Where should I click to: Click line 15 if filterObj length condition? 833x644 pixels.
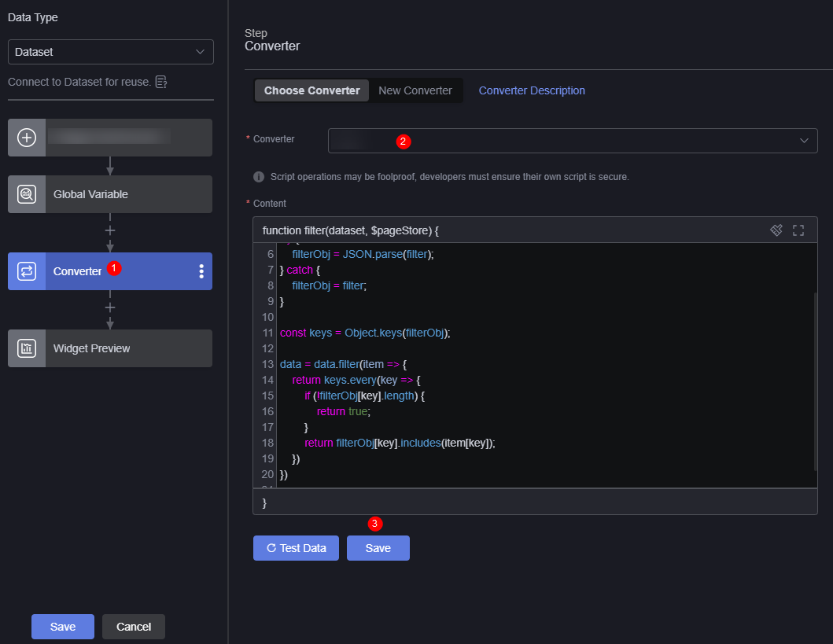364,396
